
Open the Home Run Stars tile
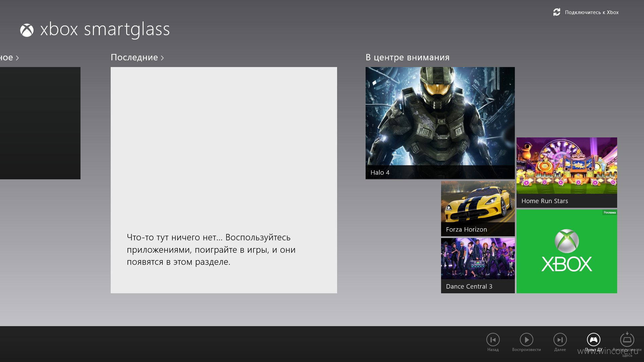[x=567, y=173]
